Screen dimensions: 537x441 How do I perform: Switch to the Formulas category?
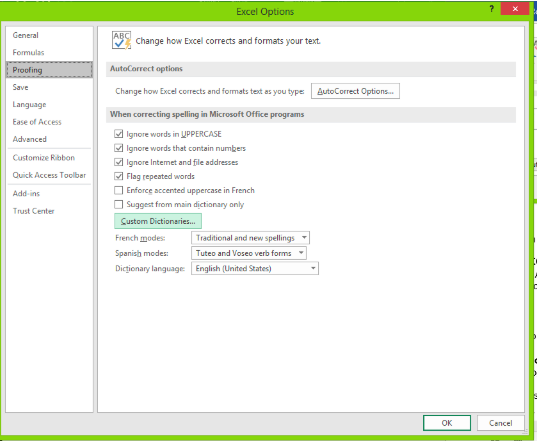click(28, 52)
